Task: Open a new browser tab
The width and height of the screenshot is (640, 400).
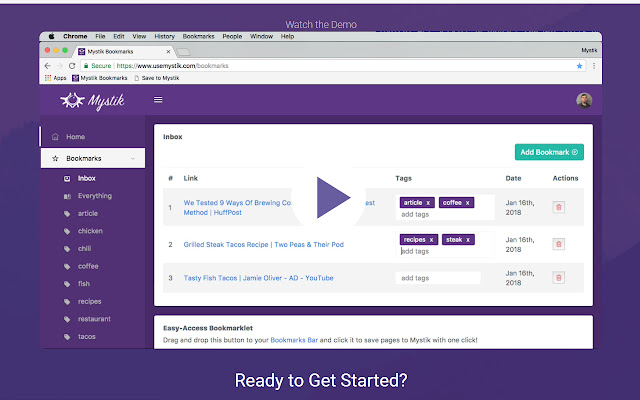Action: coord(183,52)
